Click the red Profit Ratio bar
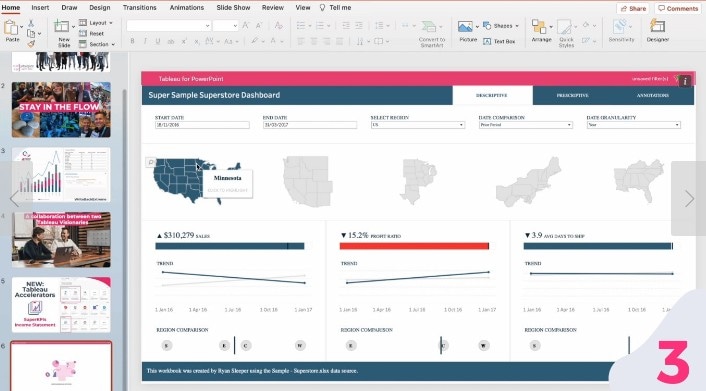The height and width of the screenshot is (391, 706). point(414,246)
